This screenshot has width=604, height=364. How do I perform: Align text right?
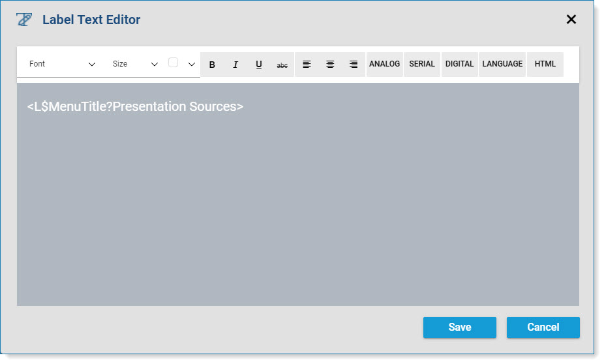[x=354, y=65]
